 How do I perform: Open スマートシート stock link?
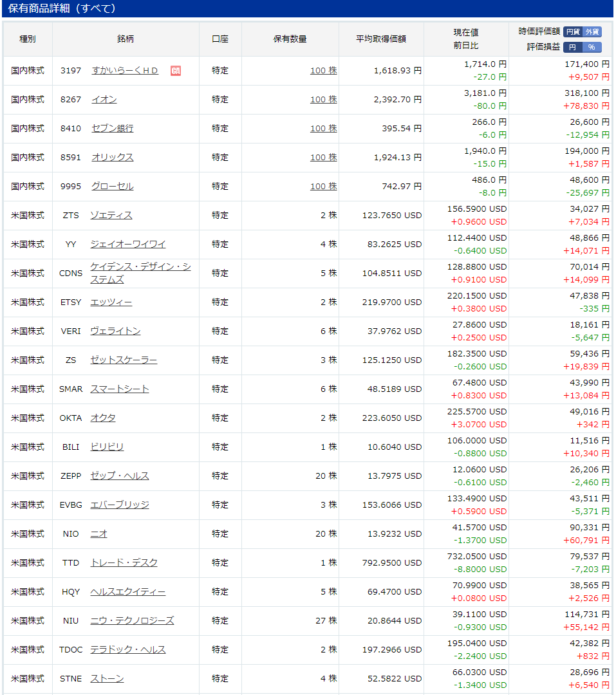pyautogui.click(x=120, y=389)
